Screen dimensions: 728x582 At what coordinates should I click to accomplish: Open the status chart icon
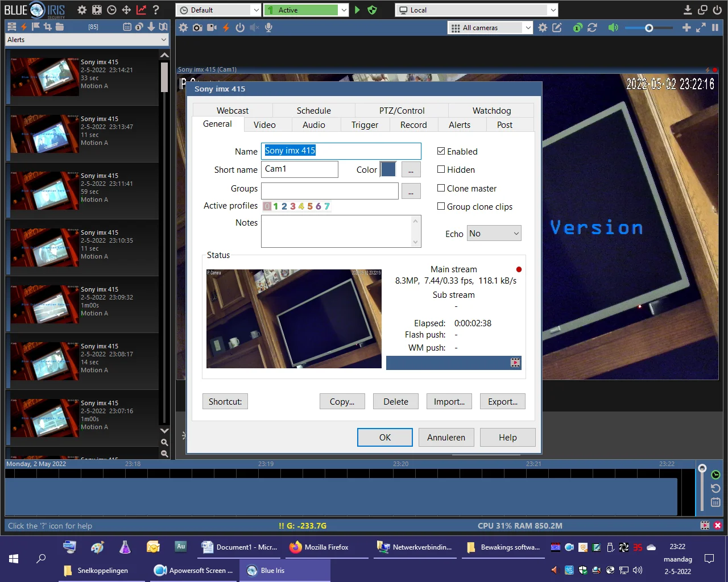click(x=141, y=10)
